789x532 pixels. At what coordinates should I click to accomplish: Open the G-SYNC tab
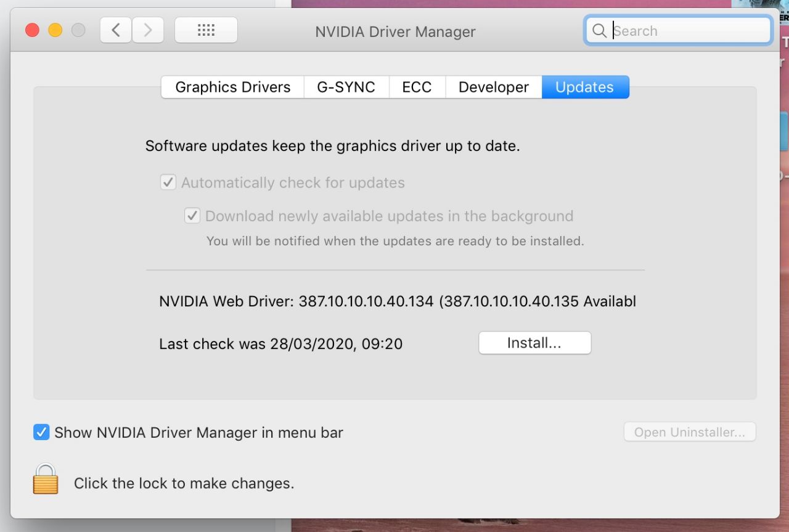click(x=346, y=87)
